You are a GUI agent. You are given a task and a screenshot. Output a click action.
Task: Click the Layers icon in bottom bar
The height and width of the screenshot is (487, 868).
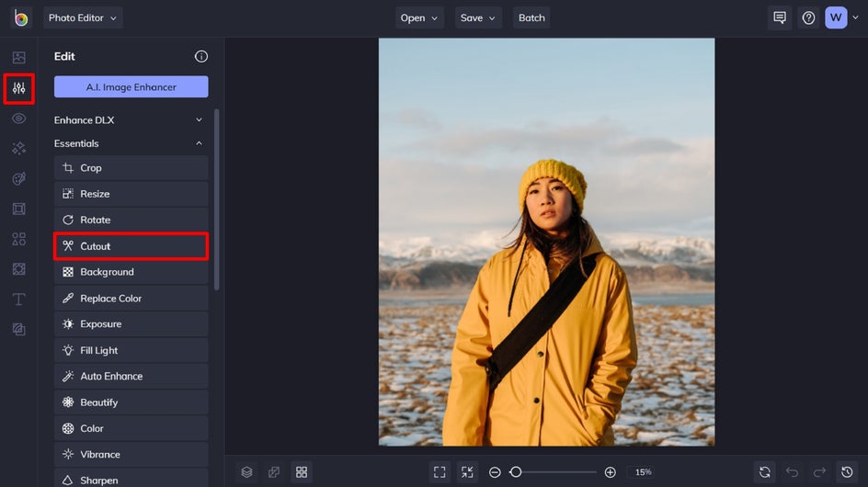246,471
